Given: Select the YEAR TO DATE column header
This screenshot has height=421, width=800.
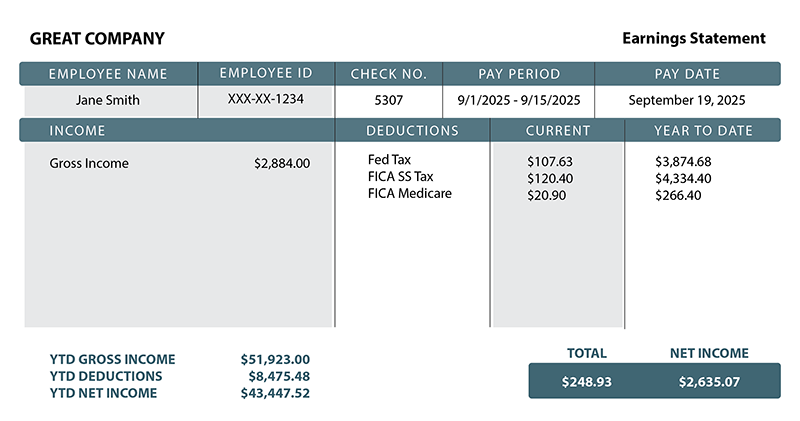Looking at the screenshot, I should coord(703,131).
